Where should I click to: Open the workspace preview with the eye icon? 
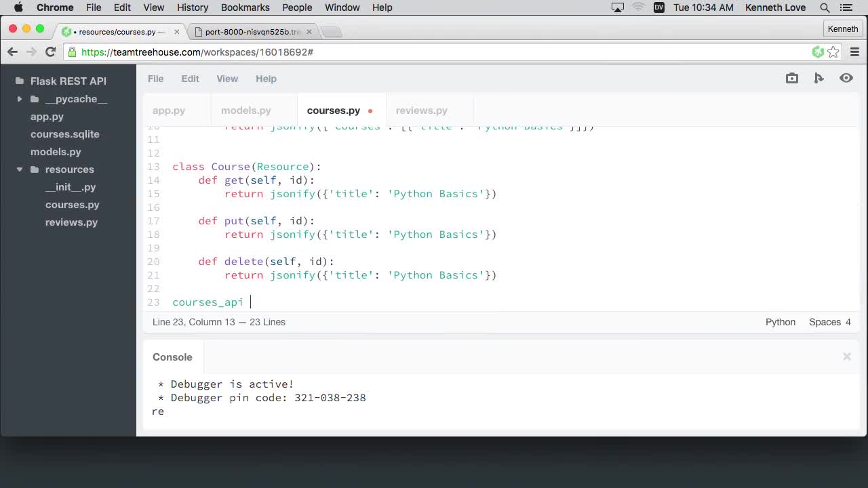[846, 78]
